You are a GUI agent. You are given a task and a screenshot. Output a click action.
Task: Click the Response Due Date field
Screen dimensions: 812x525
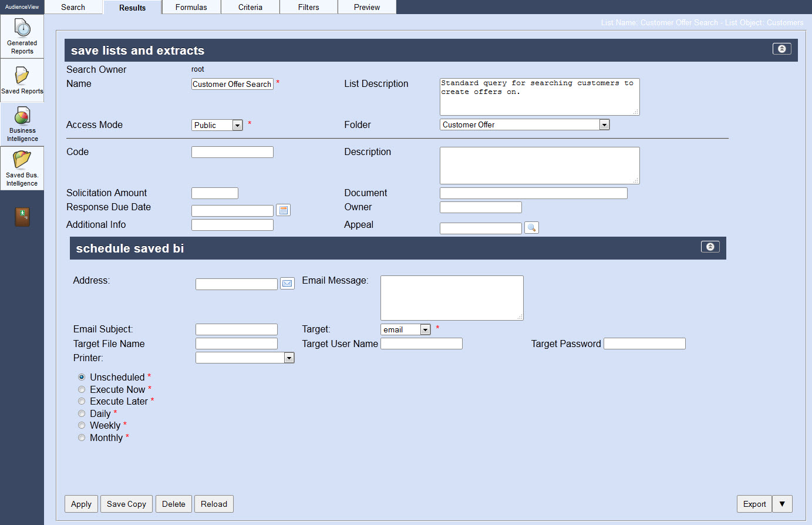pyautogui.click(x=233, y=211)
